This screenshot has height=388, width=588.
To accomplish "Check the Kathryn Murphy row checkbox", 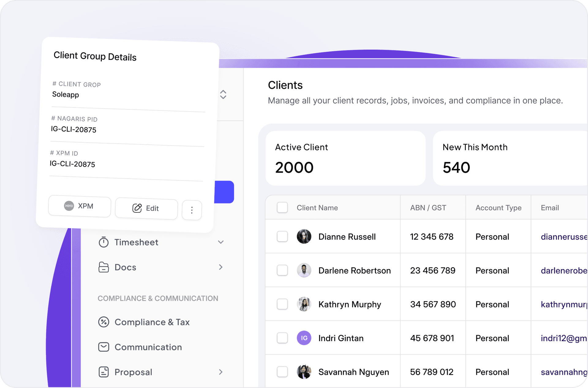I will coord(282,304).
